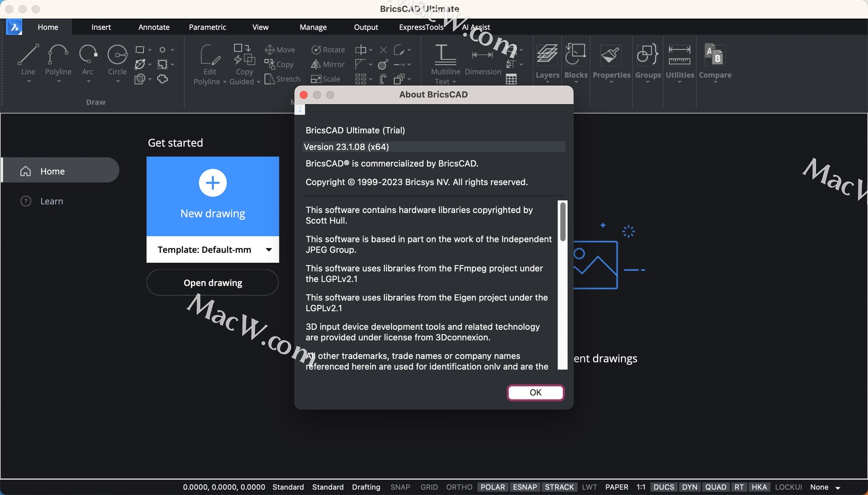Expand the Polyline dropdown arrow
The image size is (868, 495).
click(x=59, y=81)
